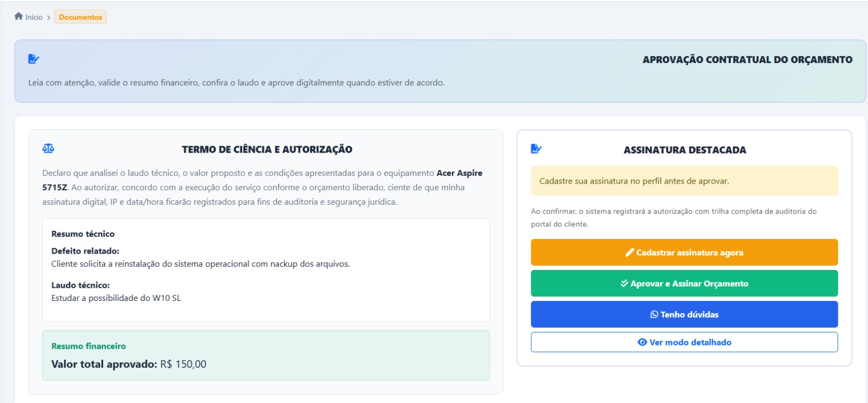Viewport: 868px width, 403px height.
Task: Click the ASSINATURA DESTACADA heading
Action: (x=685, y=150)
